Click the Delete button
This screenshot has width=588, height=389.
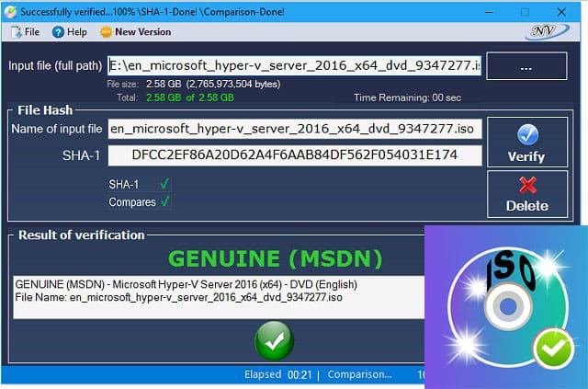click(527, 194)
